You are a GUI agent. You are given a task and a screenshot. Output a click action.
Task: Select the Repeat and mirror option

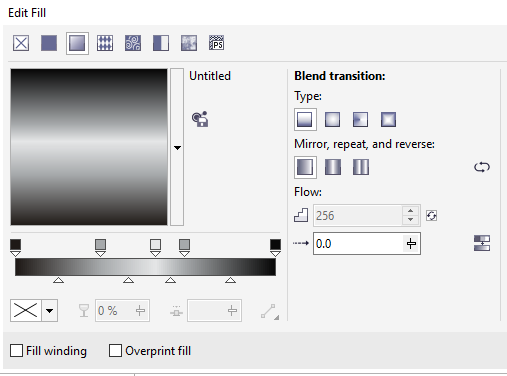point(333,167)
